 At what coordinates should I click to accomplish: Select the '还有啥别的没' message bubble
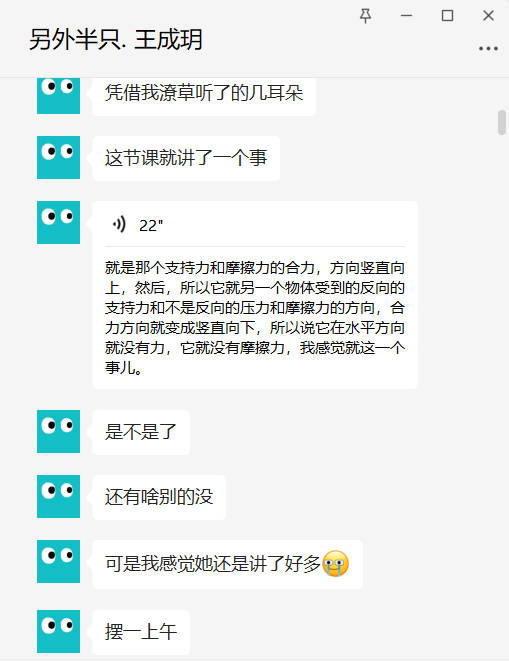click(159, 497)
